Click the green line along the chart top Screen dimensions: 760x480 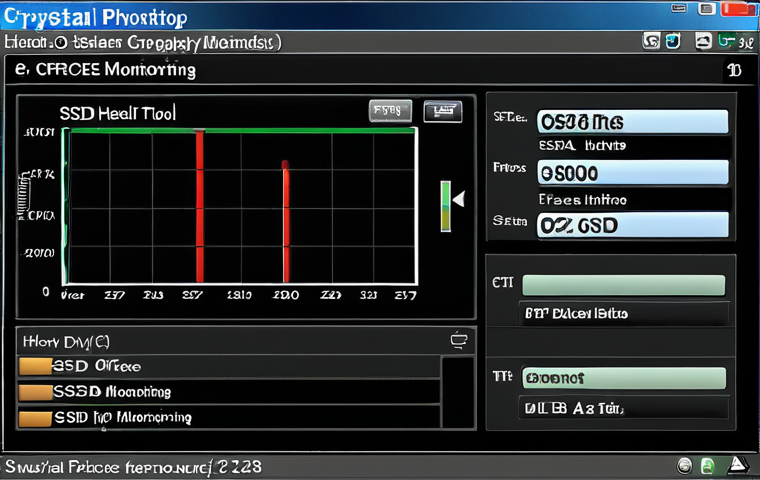(x=242, y=130)
